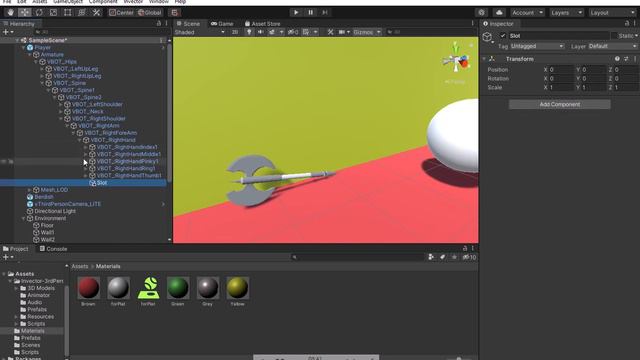640x360 pixels.
Task: Open the Tag dropdown showing Untagged
Action: [x=537, y=46]
